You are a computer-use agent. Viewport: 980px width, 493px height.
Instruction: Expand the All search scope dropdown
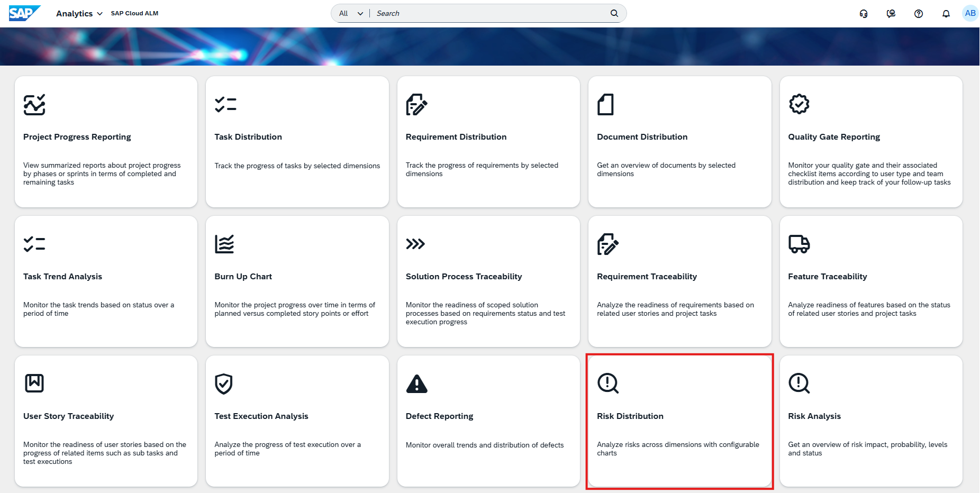[350, 13]
